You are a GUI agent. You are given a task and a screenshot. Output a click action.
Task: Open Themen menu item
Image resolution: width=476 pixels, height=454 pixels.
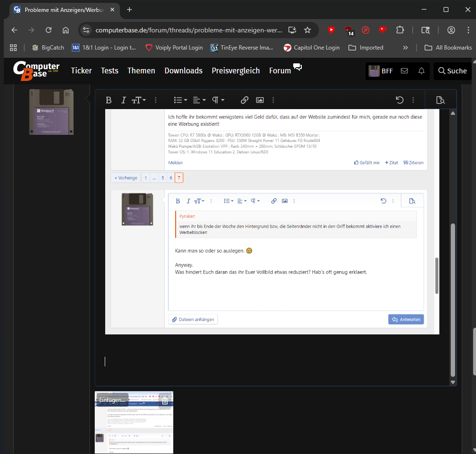point(141,71)
